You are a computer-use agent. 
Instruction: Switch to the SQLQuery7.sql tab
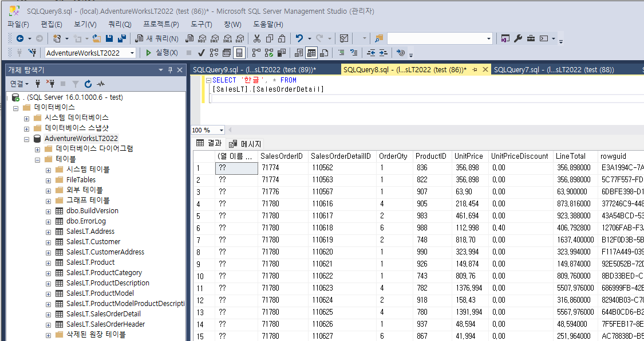point(554,69)
